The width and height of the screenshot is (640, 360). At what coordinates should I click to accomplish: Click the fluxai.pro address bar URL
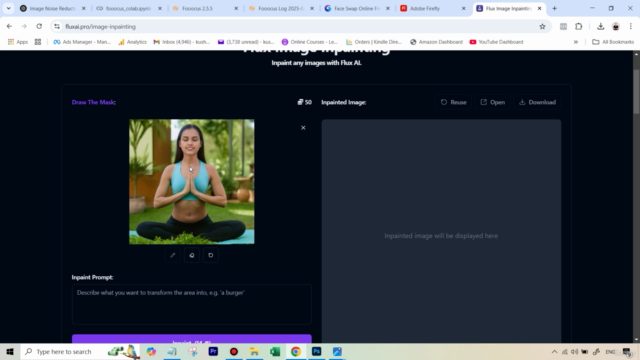[x=100, y=27]
